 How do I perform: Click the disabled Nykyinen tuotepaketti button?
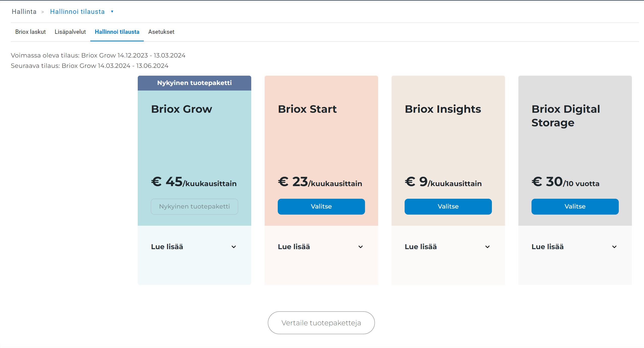coord(194,207)
